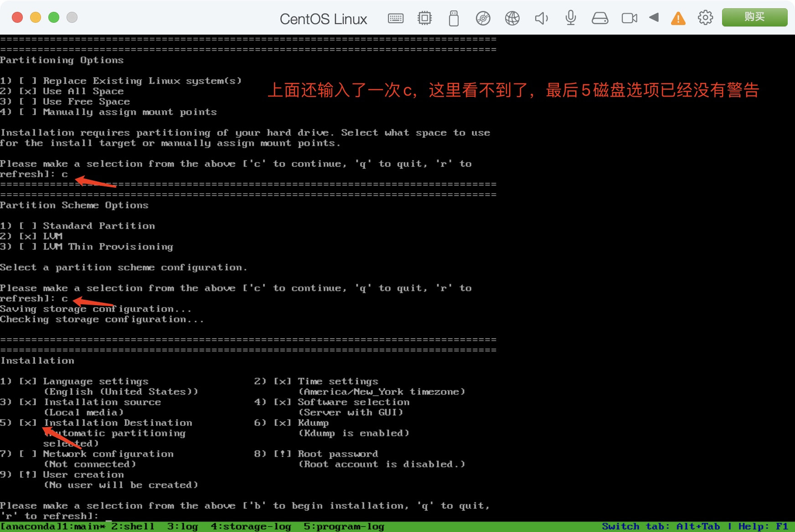795x532 pixels.
Task: Click the CD/DVD disc icon
Action: click(483, 18)
